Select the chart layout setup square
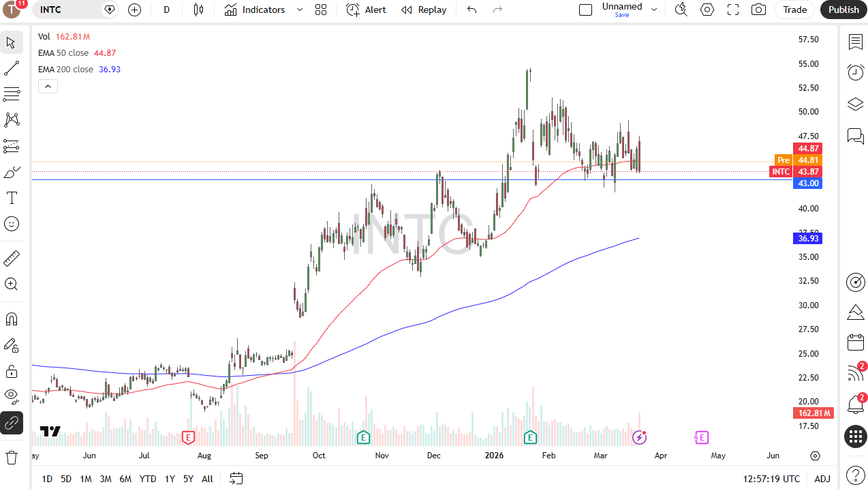868x489 pixels. click(585, 10)
